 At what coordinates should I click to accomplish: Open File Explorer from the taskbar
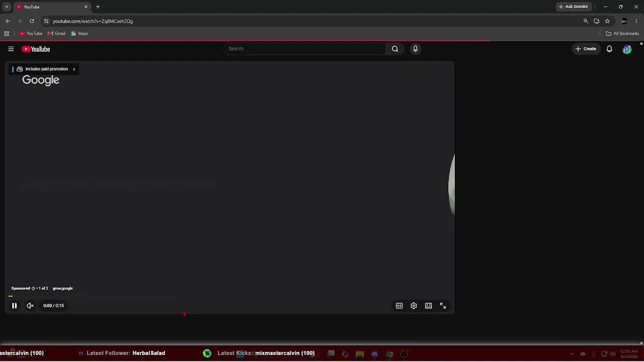(x=360, y=354)
